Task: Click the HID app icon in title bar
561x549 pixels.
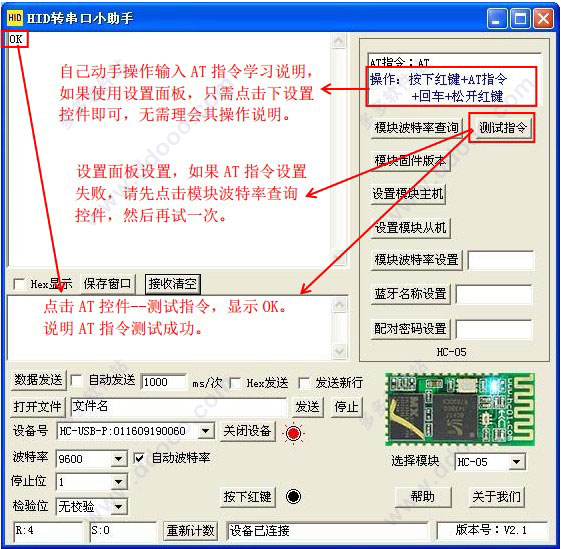Action: pos(15,18)
